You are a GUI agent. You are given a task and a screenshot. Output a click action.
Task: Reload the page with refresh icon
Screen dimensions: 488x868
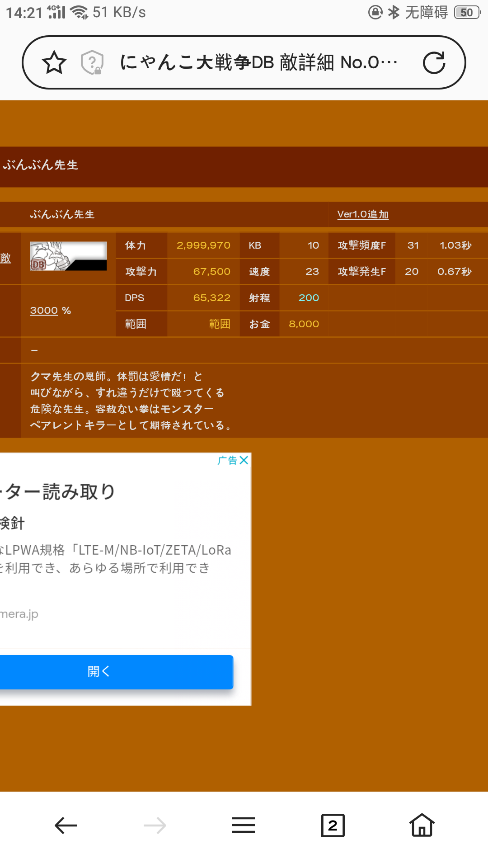click(434, 62)
